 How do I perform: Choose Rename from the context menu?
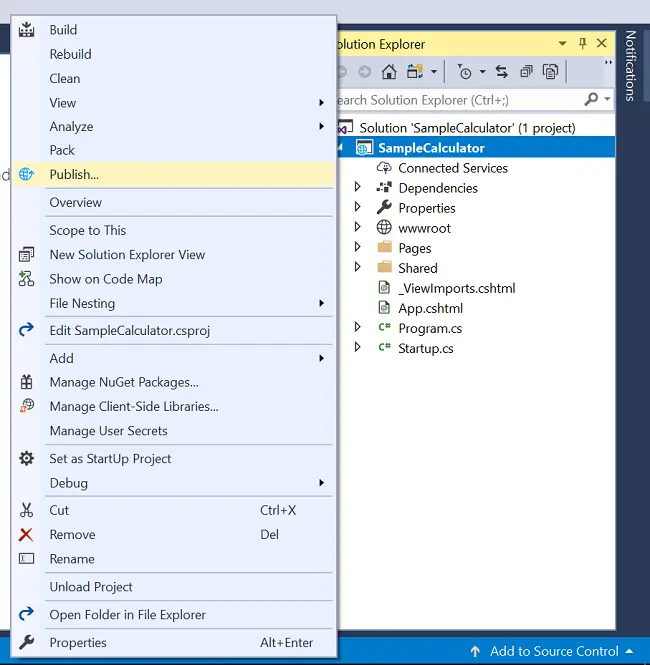174,559
